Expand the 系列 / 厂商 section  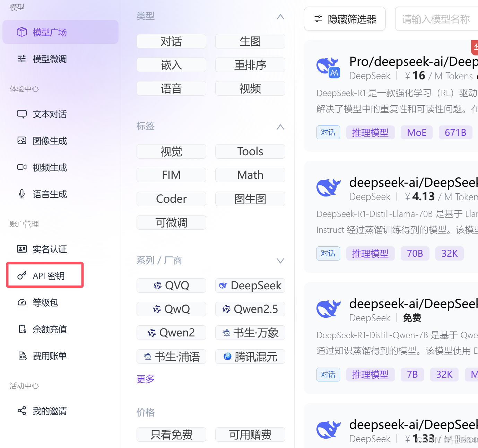point(280,261)
